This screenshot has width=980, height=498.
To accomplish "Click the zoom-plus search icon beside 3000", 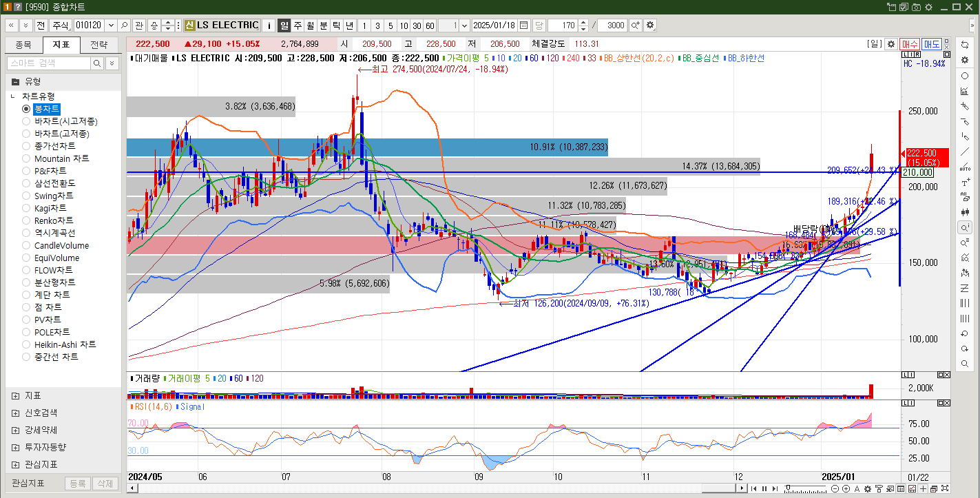I will 635,25.
